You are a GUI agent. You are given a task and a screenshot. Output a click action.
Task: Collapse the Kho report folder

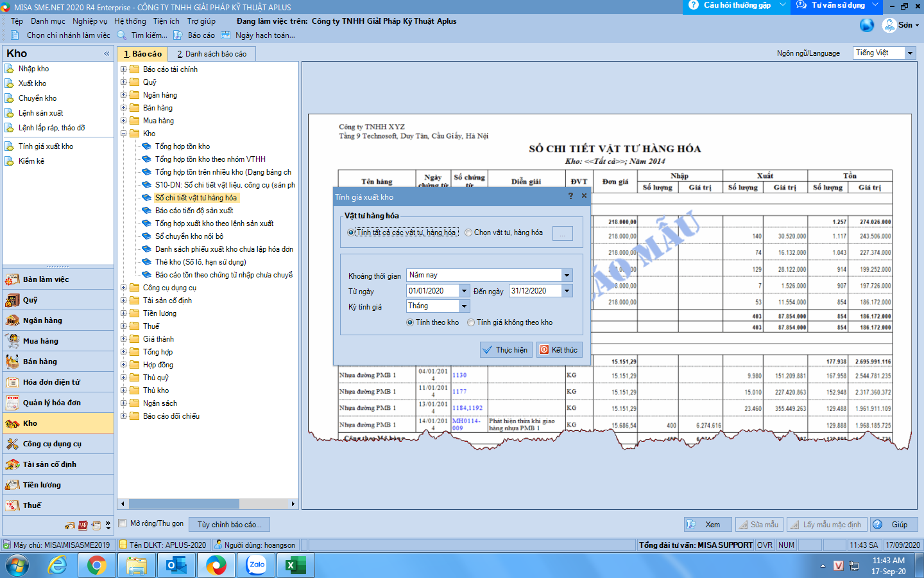click(124, 134)
